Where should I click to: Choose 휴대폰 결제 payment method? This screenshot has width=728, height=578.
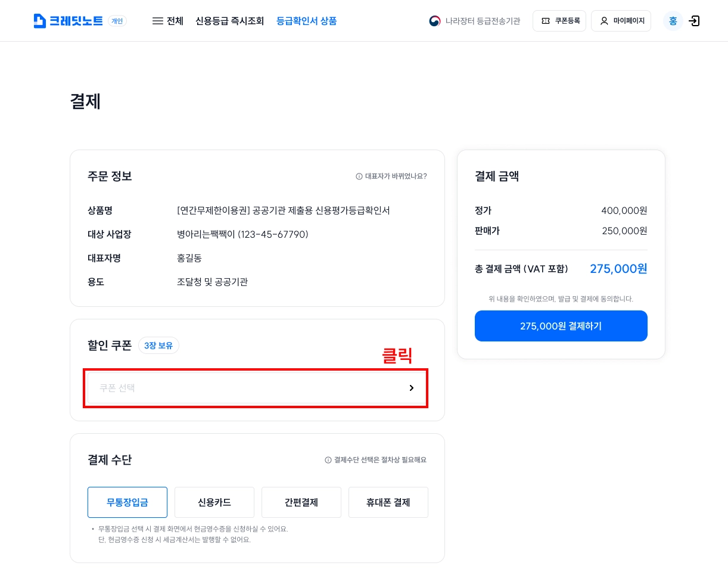[x=388, y=502]
